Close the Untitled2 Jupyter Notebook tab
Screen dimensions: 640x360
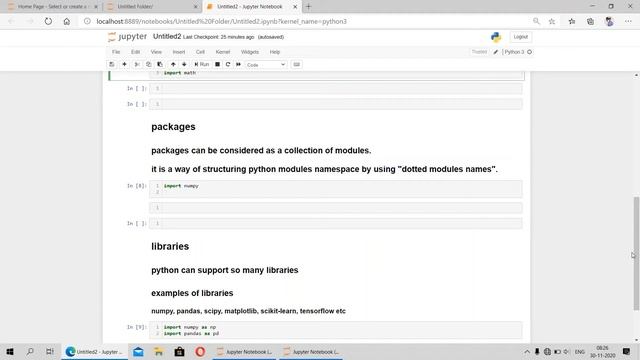point(295,7)
